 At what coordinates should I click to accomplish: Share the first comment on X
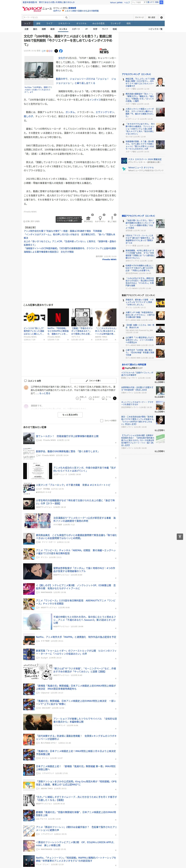115,398
